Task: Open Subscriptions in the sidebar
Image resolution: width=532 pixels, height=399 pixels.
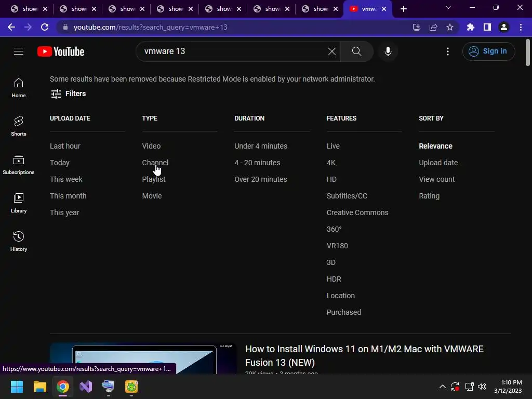Action: [19, 165]
